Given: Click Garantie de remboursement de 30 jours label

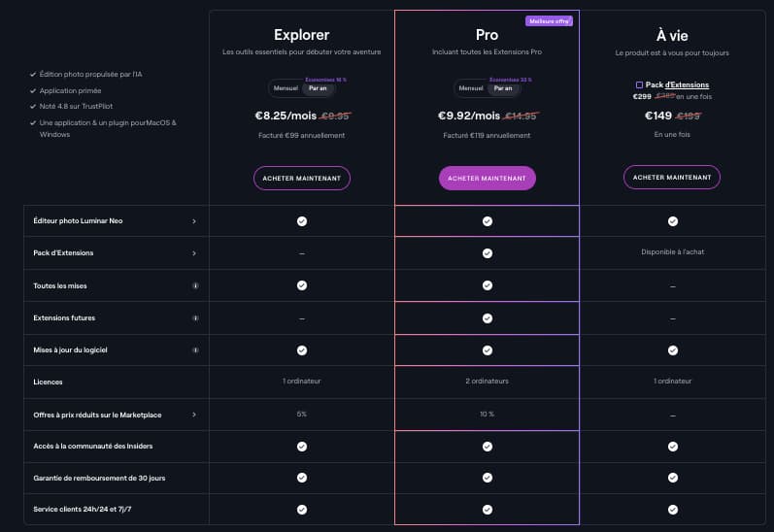Looking at the screenshot, I should [99, 479].
